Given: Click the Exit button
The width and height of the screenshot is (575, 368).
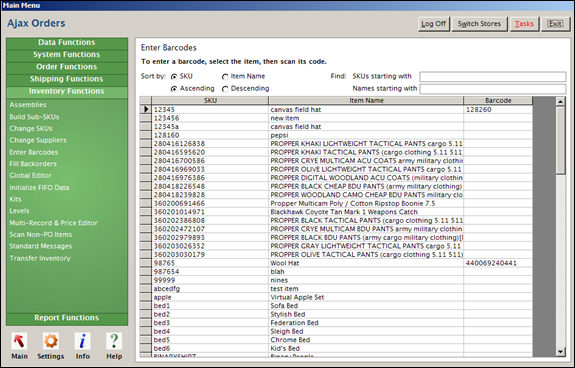Looking at the screenshot, I should (x=555, y=24).
